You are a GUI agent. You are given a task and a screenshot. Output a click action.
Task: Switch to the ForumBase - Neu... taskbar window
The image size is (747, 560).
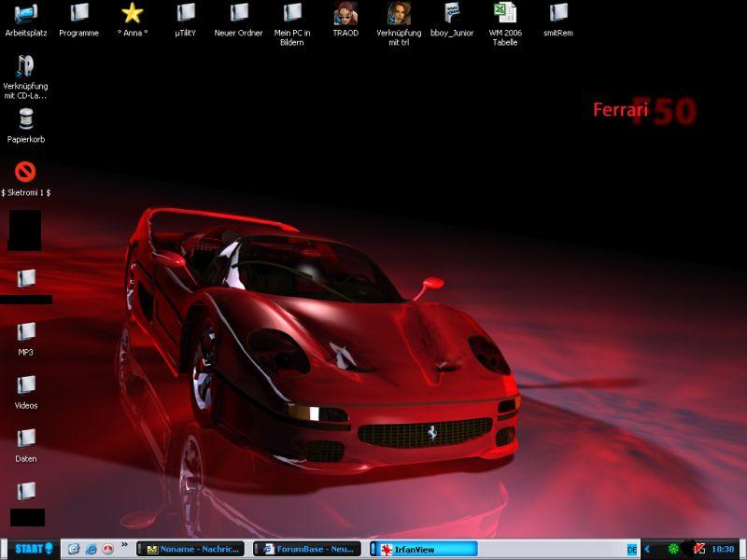307,549
